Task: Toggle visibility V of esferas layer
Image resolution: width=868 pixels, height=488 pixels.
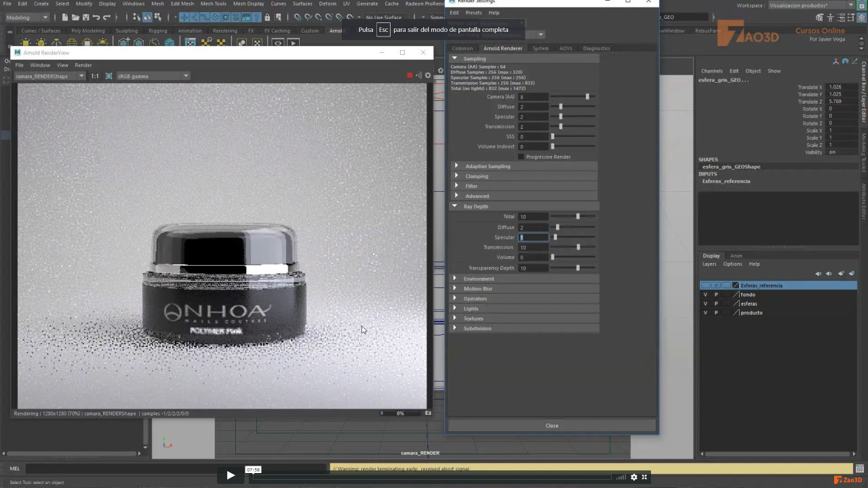Action: coord(705,304)
